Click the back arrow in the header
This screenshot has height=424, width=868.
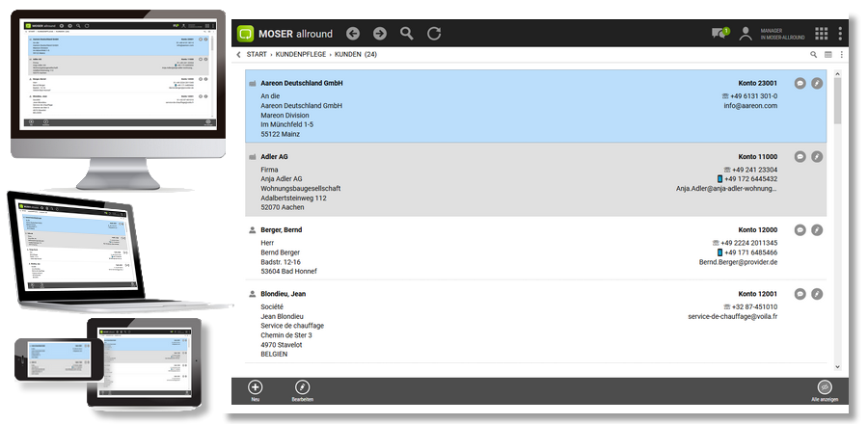pos(353,34)
